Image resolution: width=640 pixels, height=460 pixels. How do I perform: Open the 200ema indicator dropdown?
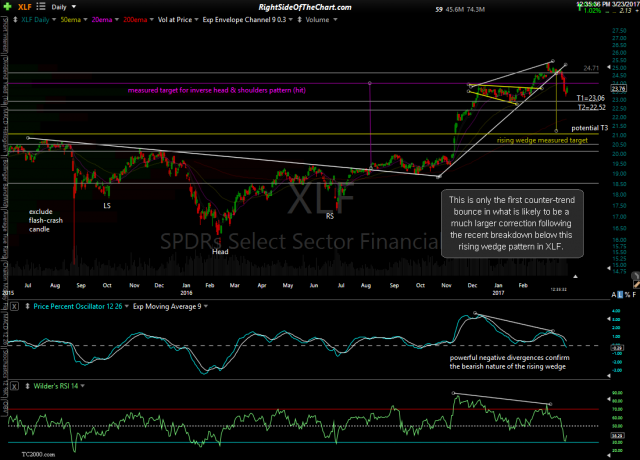[152, 20]
